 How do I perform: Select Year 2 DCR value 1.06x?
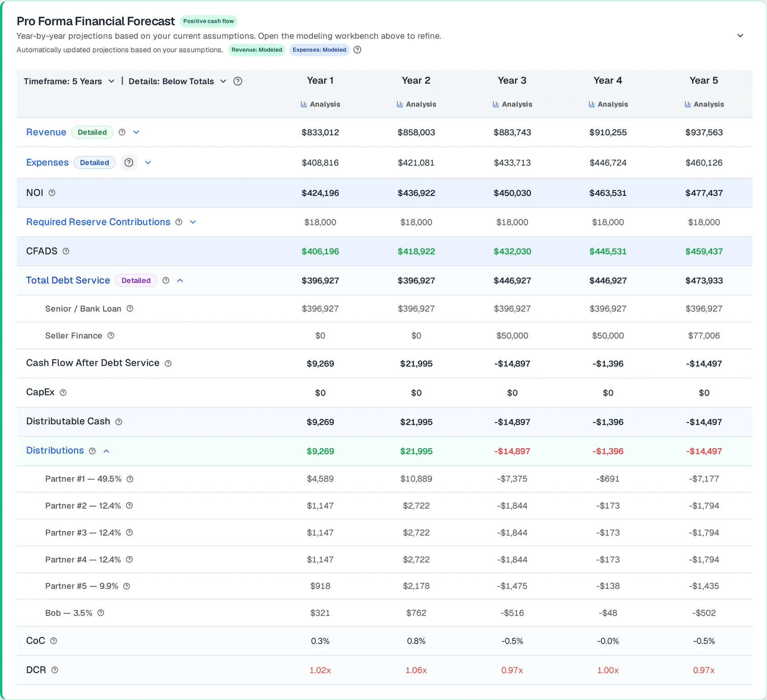click(x=416, y=670)
